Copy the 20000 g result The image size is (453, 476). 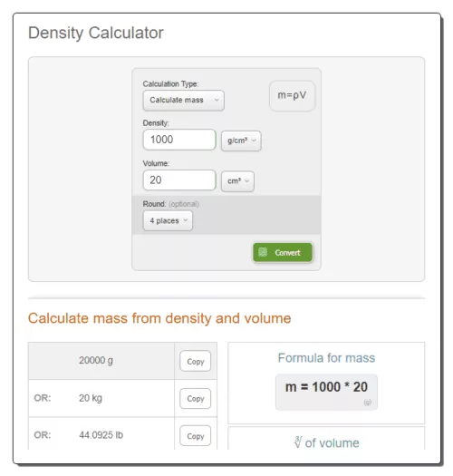click(195, 361)
